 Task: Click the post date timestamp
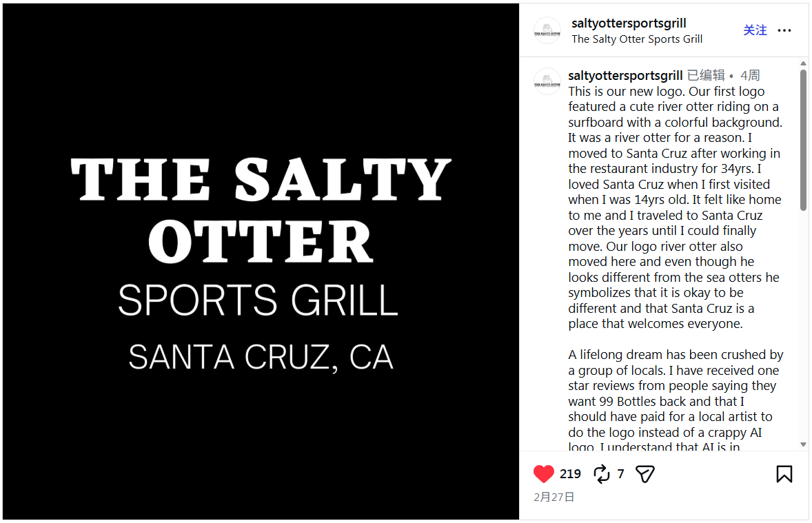(554, 497)
